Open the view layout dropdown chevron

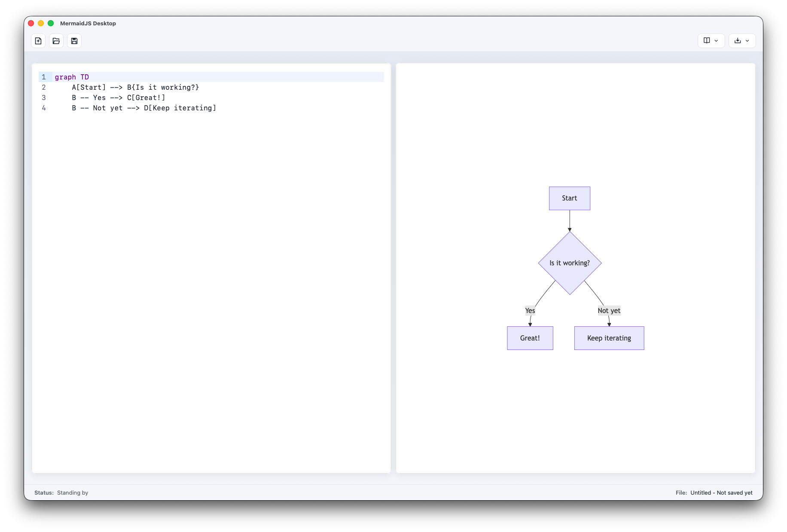click(717, 41)
